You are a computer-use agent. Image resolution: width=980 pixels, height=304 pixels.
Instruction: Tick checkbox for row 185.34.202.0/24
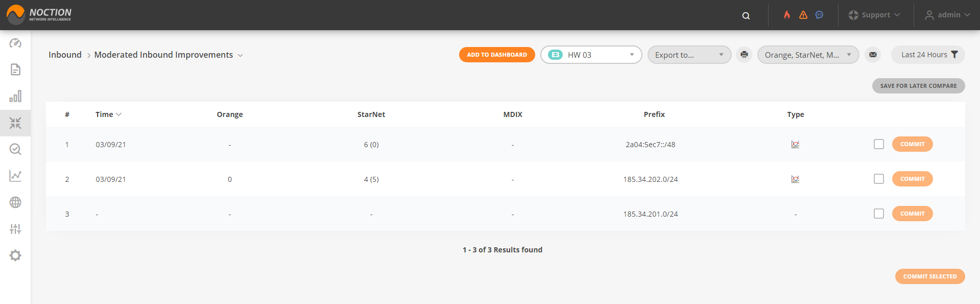(878, 179)
